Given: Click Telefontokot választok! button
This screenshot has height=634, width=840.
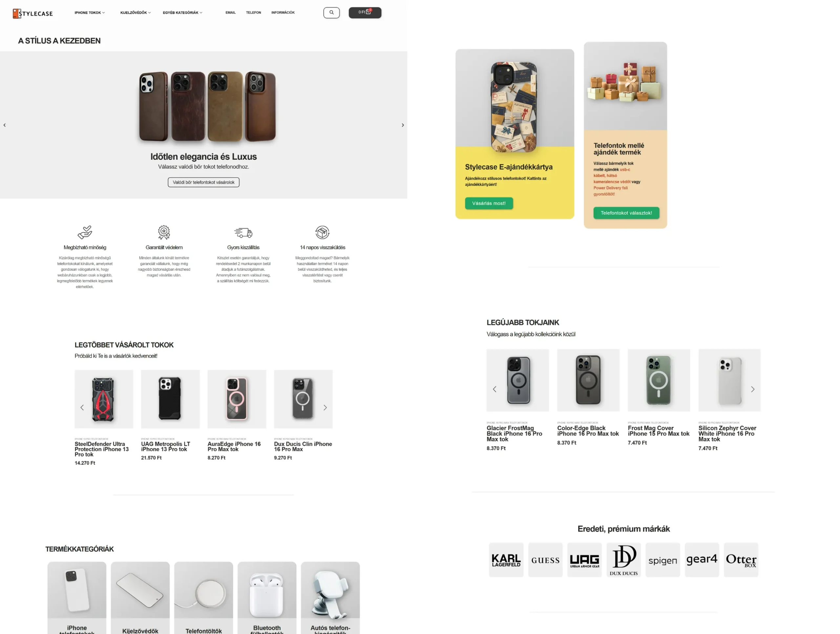Looking at the screenshot, I should click(x=626, y=213).
